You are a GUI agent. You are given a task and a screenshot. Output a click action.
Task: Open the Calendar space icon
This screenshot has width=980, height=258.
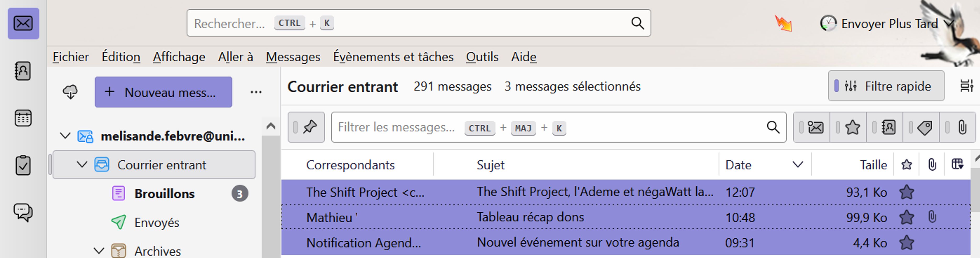point(23,118)
